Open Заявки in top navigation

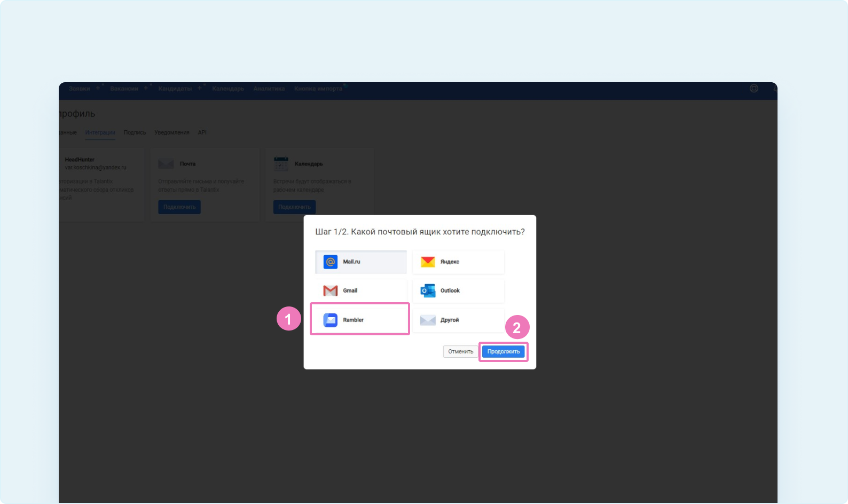tap(80, 89)
